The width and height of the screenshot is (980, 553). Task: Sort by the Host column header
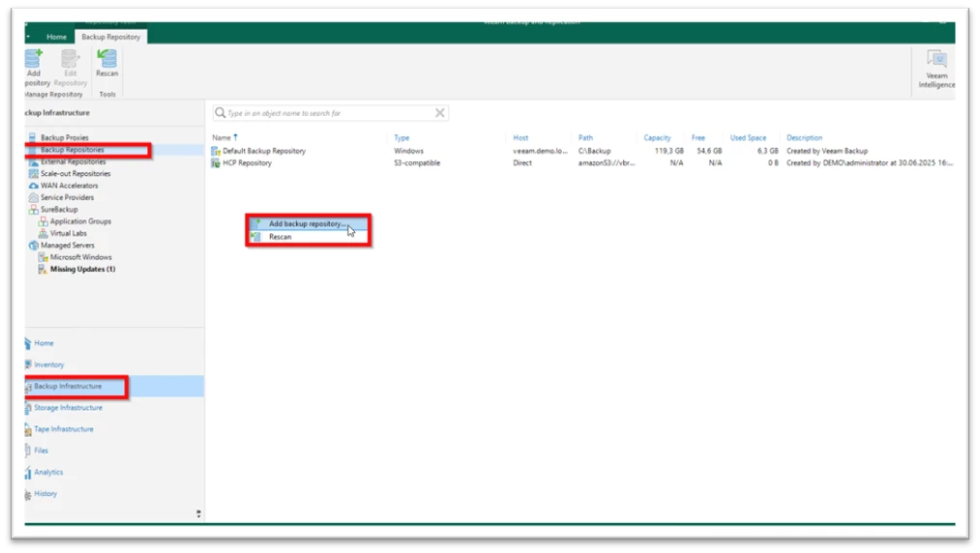click(x=520, y=137)
